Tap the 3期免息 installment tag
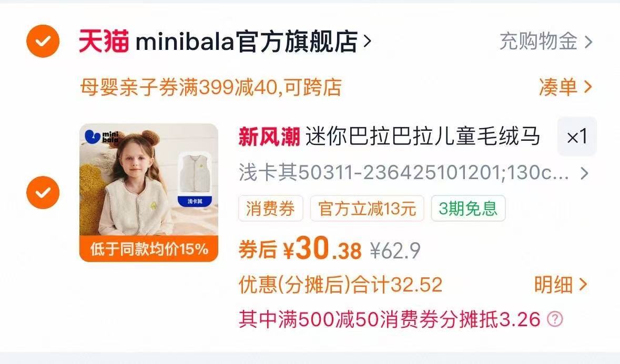620x364 pixels. (468, 208)
